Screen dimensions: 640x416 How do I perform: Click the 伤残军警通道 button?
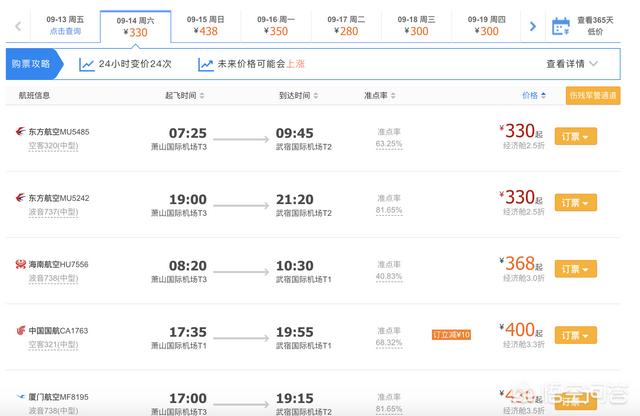pos(593,96)
